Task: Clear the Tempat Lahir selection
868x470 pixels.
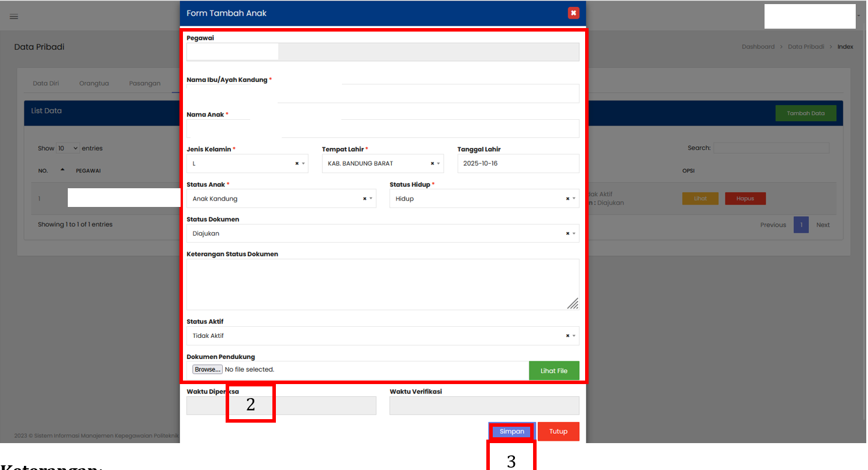Action: (x=433, y=164)
